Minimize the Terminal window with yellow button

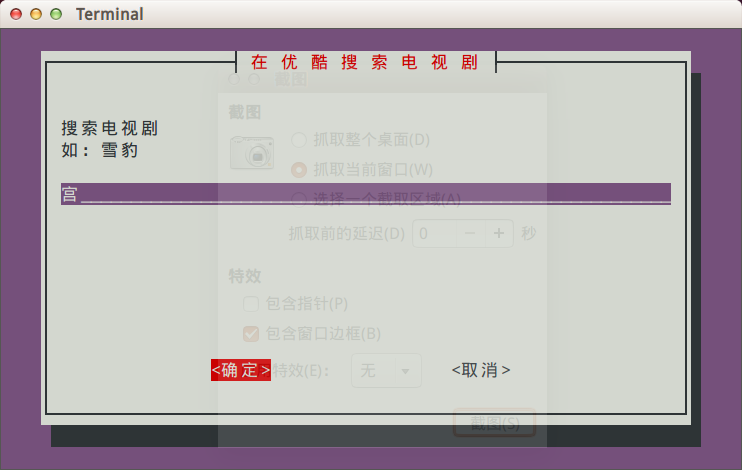[x=36, y=14]
